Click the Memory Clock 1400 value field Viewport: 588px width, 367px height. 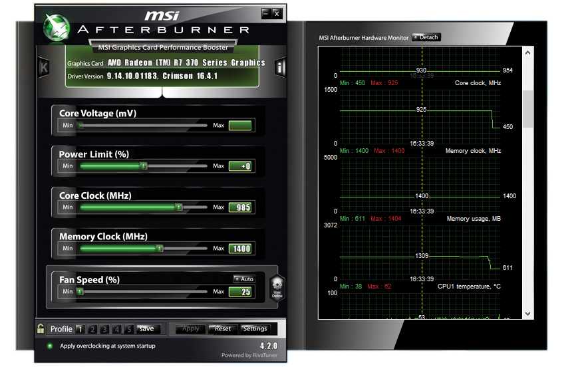click(x=240, y=249)
